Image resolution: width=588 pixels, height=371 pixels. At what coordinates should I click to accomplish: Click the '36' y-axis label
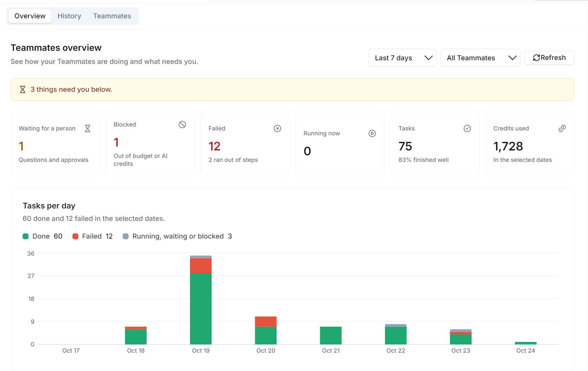[31, 254]
